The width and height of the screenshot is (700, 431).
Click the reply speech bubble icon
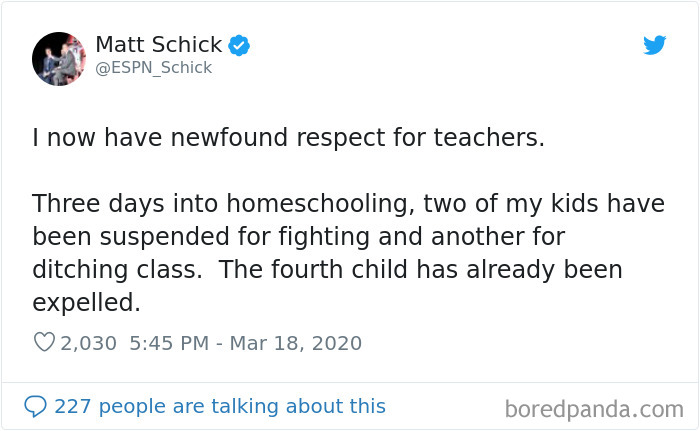tap(36, 406)
